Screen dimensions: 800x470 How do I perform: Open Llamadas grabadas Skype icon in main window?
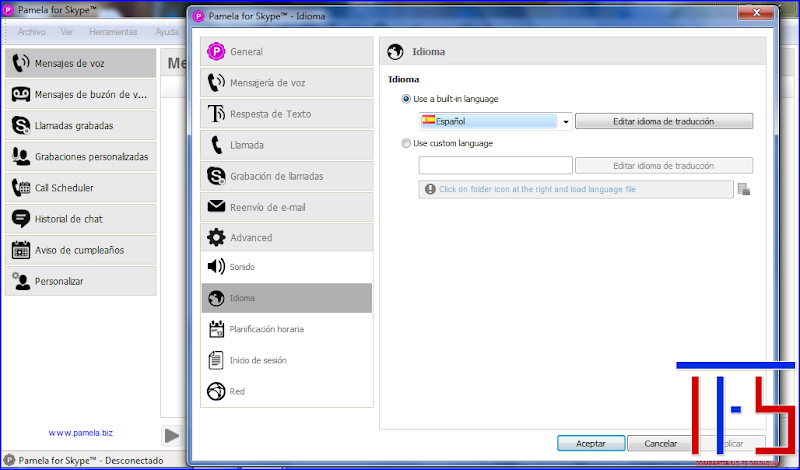(x=20, y=126)
